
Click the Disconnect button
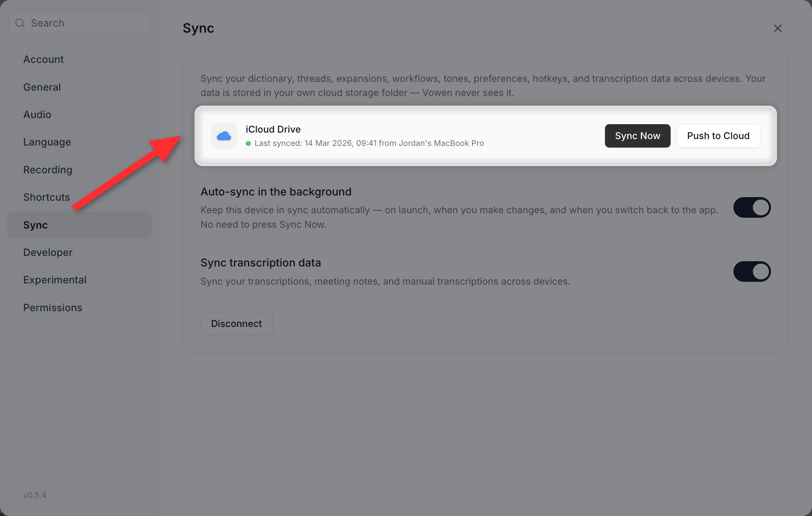click(x=236, y=323)
